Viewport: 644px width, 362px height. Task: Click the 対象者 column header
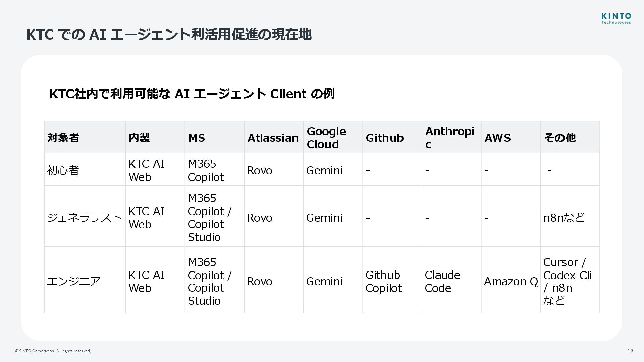point(63,138)
